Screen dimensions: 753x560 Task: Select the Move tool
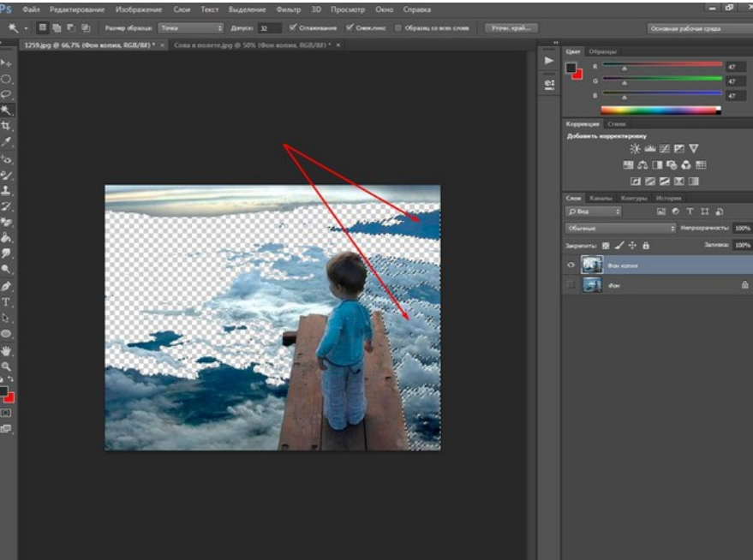6,63
